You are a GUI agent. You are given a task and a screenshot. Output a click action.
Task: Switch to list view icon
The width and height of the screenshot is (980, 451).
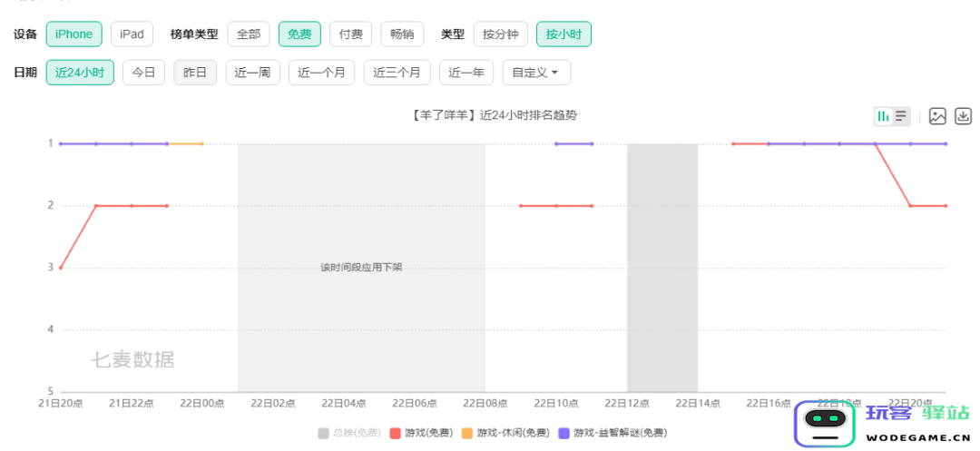coord(901,116)
